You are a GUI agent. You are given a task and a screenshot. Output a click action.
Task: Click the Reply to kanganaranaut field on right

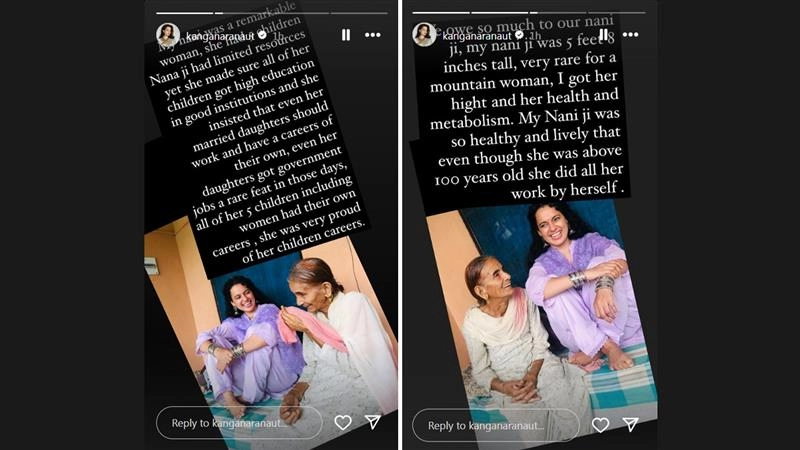click(x=496, y=426)
